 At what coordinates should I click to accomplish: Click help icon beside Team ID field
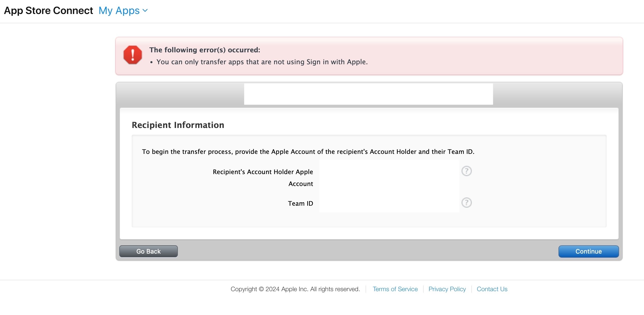[466, 203]
